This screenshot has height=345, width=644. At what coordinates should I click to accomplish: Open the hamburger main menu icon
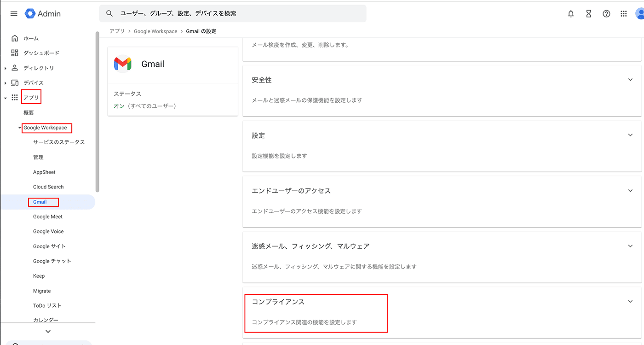click(x=14, y=14)
